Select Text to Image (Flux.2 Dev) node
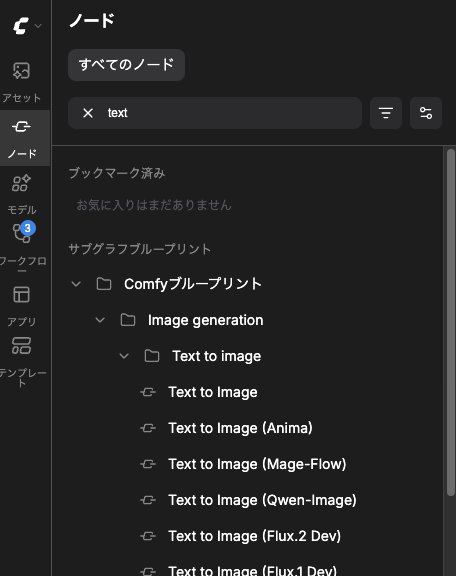The height and width of the screenshot is (576, 456). [255, 536]
